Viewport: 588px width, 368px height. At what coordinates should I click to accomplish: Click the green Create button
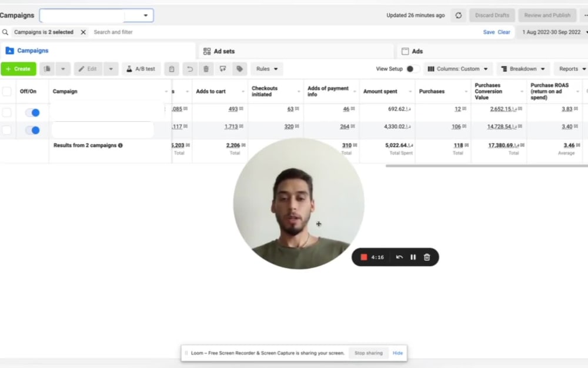click(18, 69)
